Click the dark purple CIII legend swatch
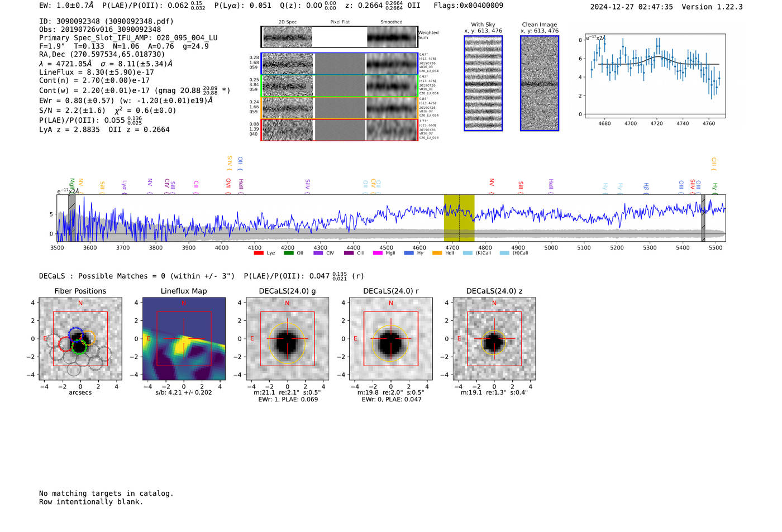Screen dimensions: 782x532 coord(349,253)
